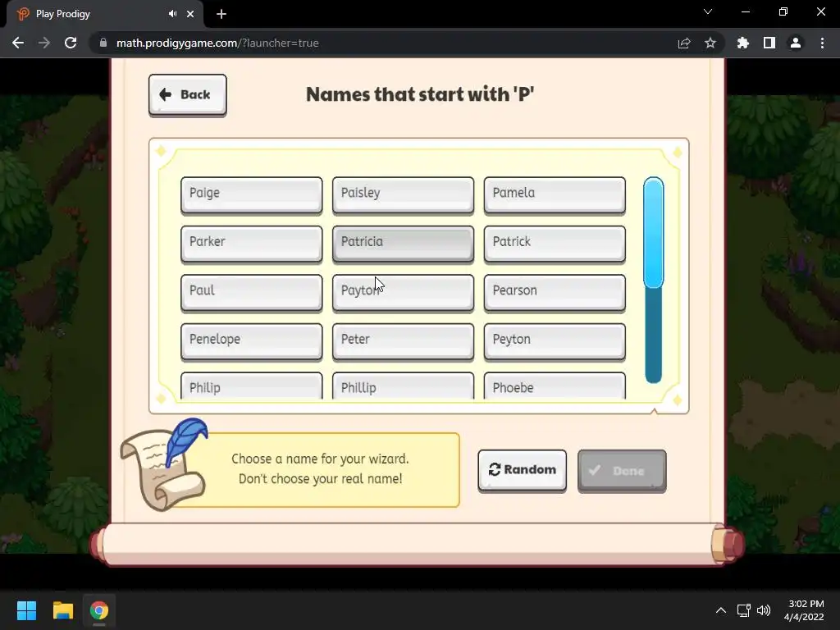Image resolution: width=840 pixels, height=630 pixels.
Task: Choose the name Paul
Action: (251, 293)
